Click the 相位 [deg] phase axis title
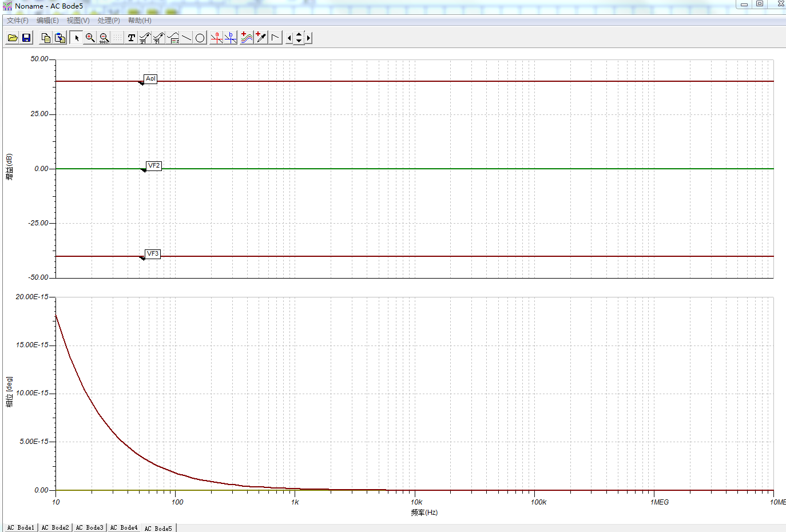 pyautogui.click(x=9, y=392)
